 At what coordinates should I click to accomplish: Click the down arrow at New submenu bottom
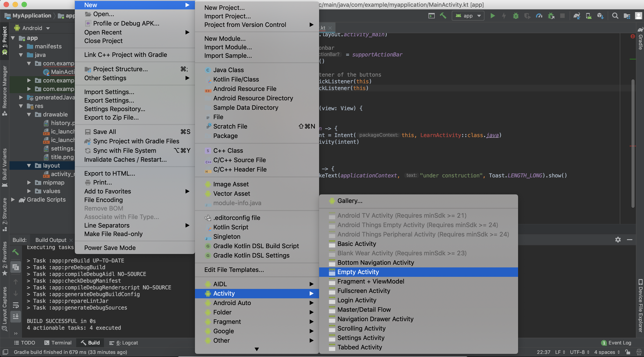[x=257, y=349]
